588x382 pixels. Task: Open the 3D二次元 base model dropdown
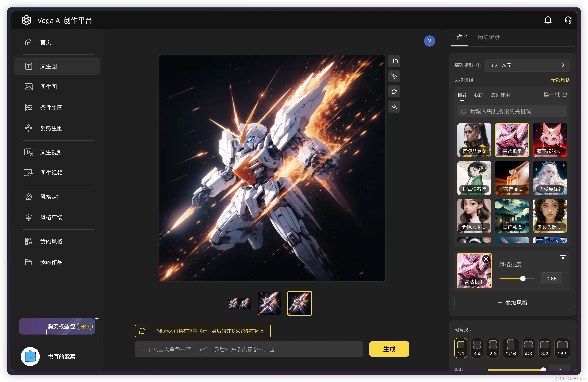[527, 65]
